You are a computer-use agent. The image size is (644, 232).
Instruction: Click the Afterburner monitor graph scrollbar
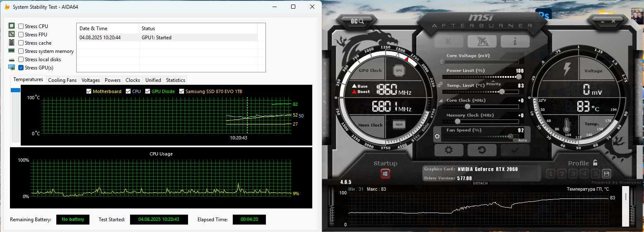tap(625, 206)
